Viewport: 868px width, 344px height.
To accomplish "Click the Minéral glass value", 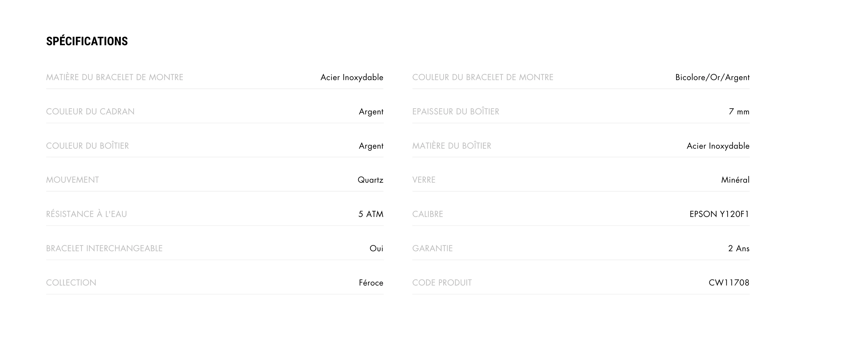I will pyautogui.click(x=735, y=180).
